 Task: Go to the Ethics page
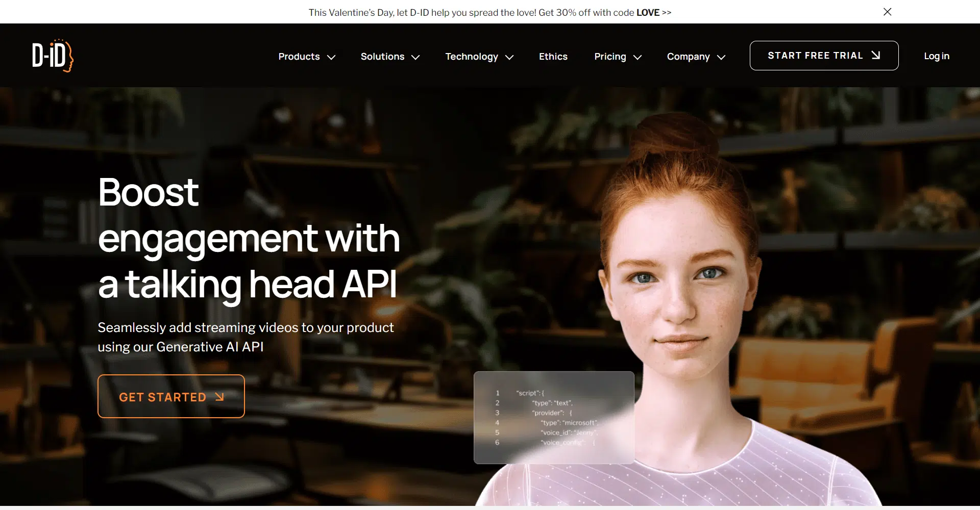click(553, 57)
